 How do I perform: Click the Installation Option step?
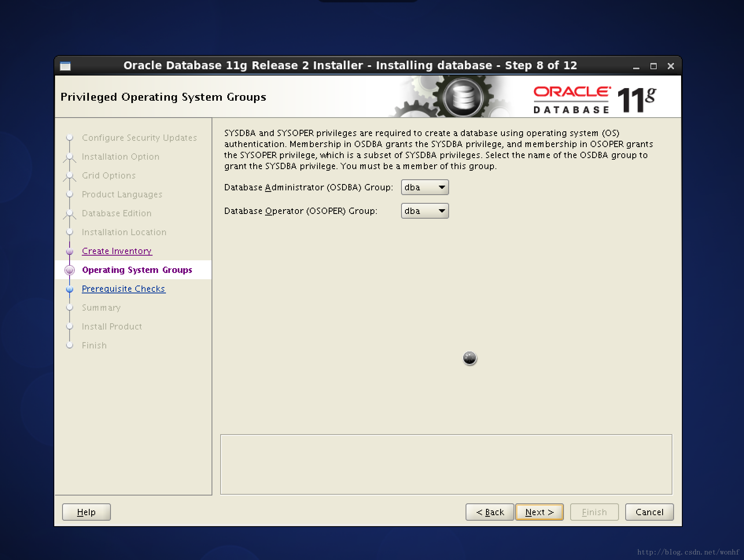tap(120, 157)
